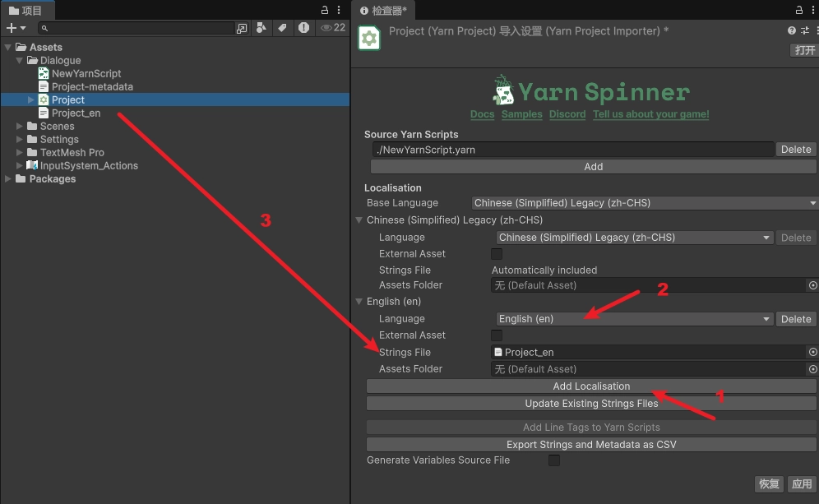This screenshot has width=819, height=504.
Task: Focus the Project panel search field
Action: (136, 28)
